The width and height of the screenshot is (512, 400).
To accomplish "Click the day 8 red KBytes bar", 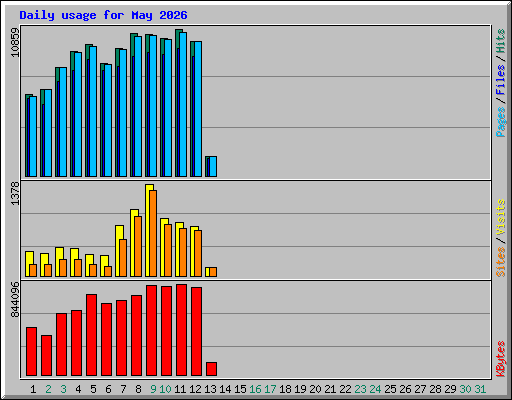I will (x=136, y=335).
